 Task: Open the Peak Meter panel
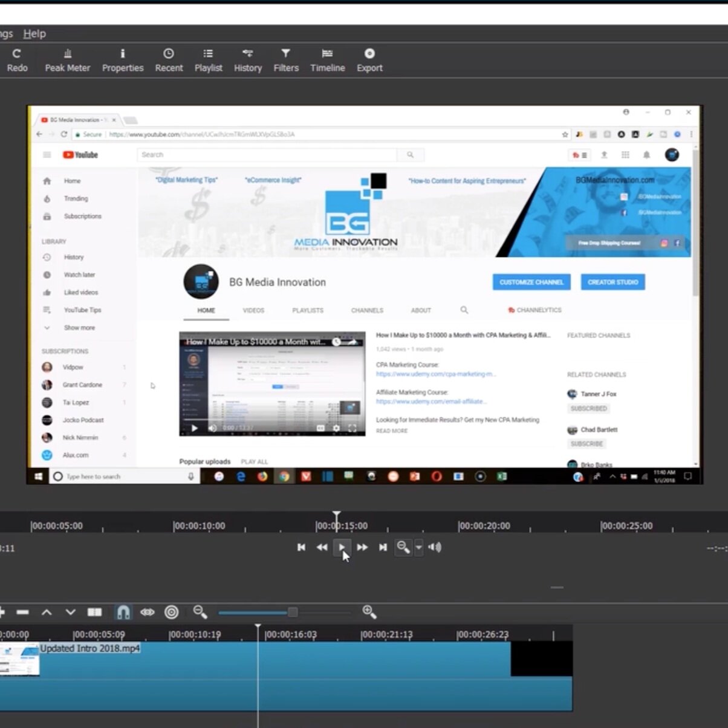[x=67, y=60]
